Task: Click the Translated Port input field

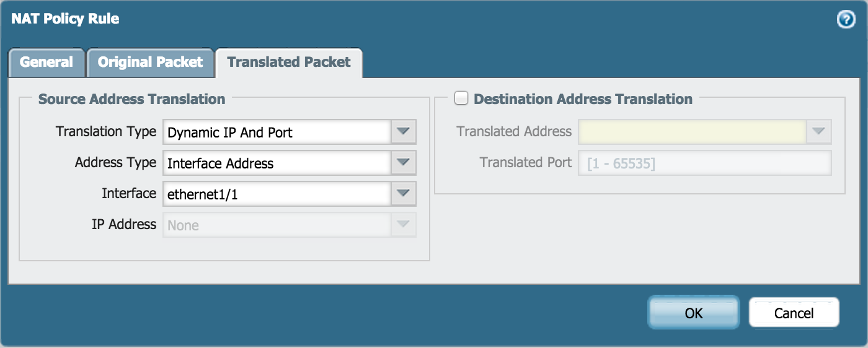Action: pyautogui.click(x=704, y=163)
